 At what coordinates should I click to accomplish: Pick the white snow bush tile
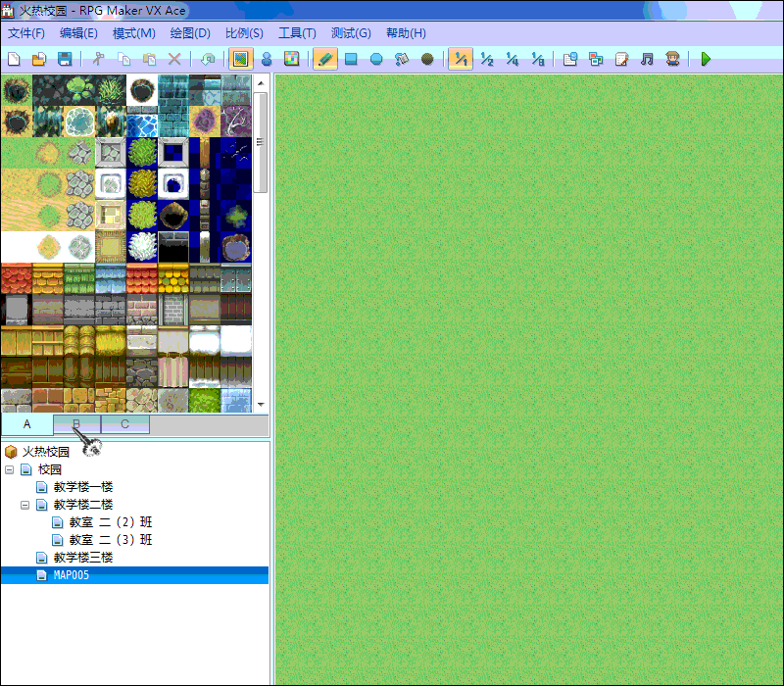point(142,248)
